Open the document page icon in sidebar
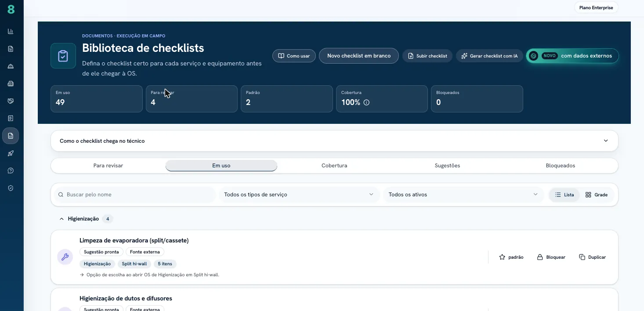Viewport: 644px width, 311px height. pyautogui.click(x=11, y=49)
